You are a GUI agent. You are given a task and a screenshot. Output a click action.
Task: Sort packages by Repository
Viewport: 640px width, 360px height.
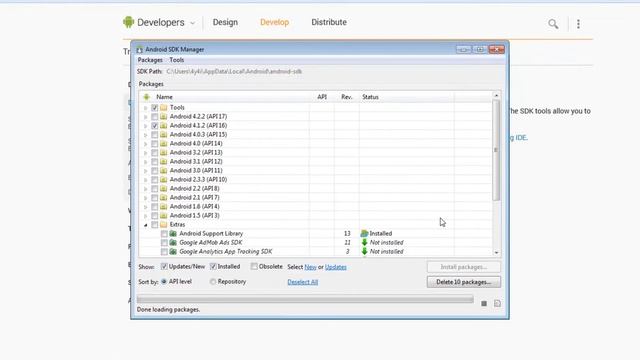213,282
